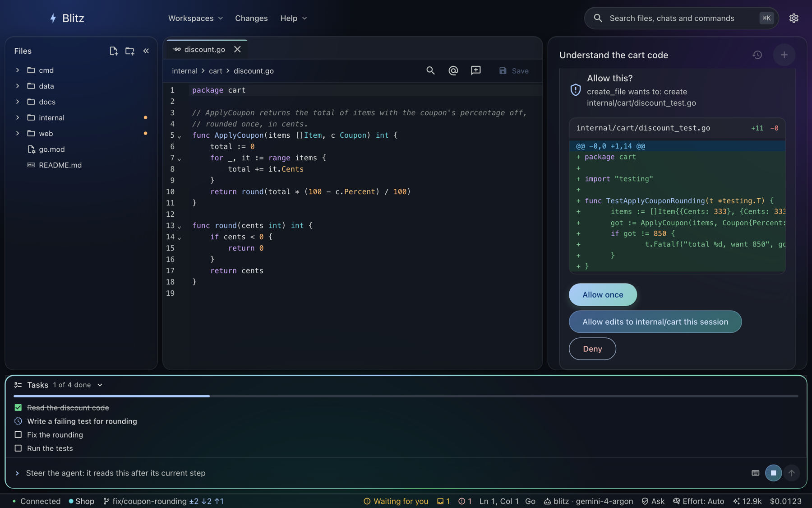
Task: Click the search files, chats and commands field
Action: [x=681, y=18]
